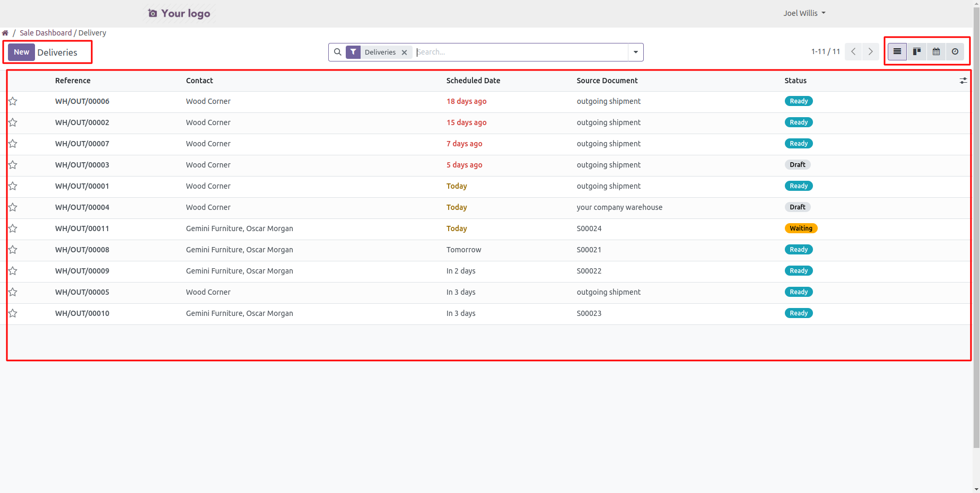Click Draft badge on WH/OUT/00004 row
980x493 pixels.
pyautogui.click(x=798, y=207)
